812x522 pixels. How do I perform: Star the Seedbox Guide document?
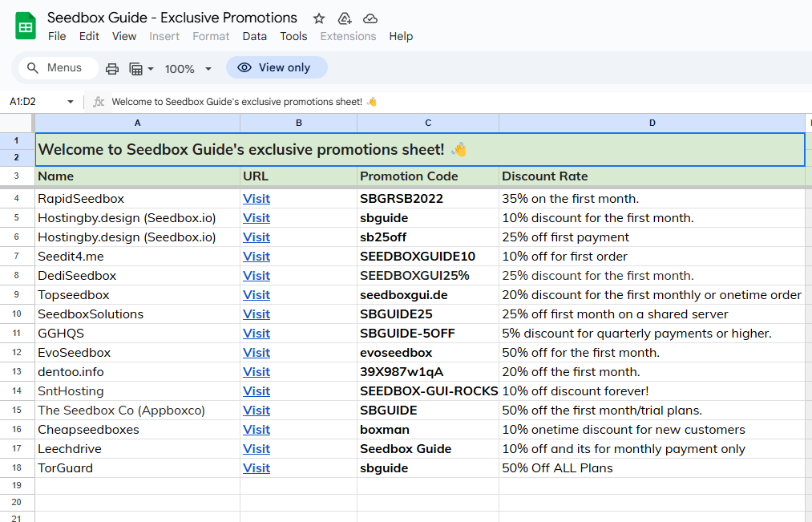[x=319, y=18]
